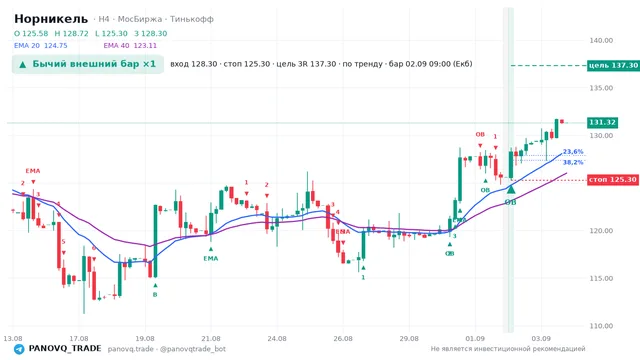Click the "Норникель" chart title
640x360 pixels.
51,19
